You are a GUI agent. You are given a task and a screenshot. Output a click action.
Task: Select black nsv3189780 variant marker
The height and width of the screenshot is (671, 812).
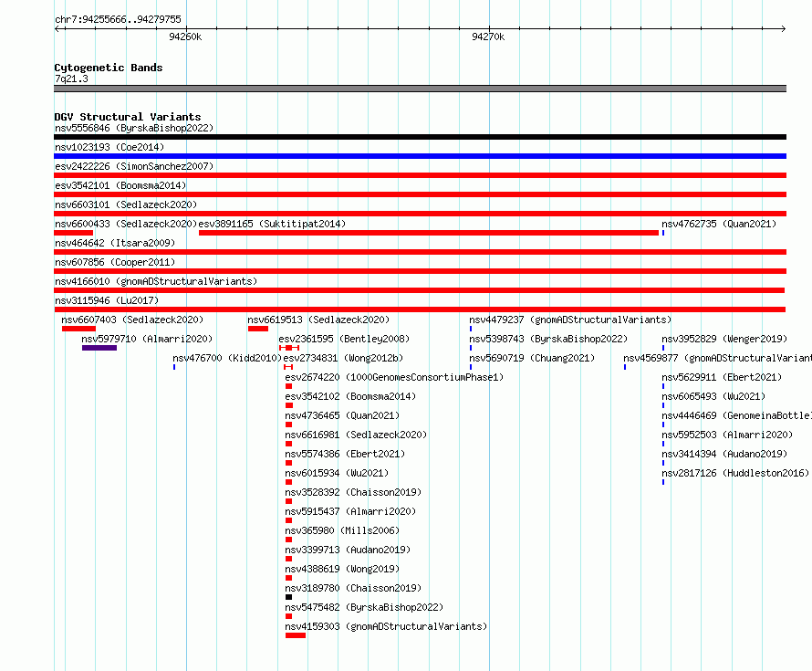pyautogui.click(x=288, y=597)
